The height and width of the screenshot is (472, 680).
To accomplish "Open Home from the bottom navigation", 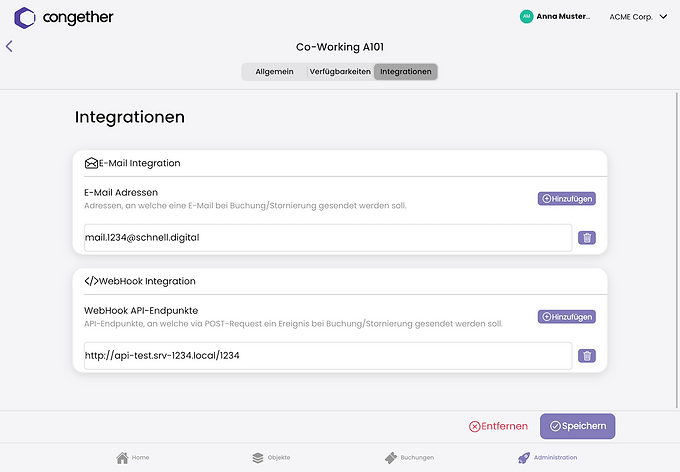I will pos(132,458).
